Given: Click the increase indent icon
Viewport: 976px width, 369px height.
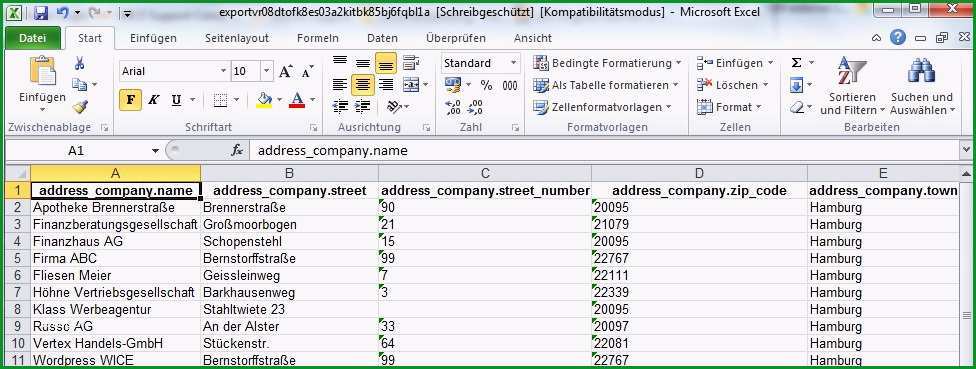Looking at the screenshot, I should 362,106.
